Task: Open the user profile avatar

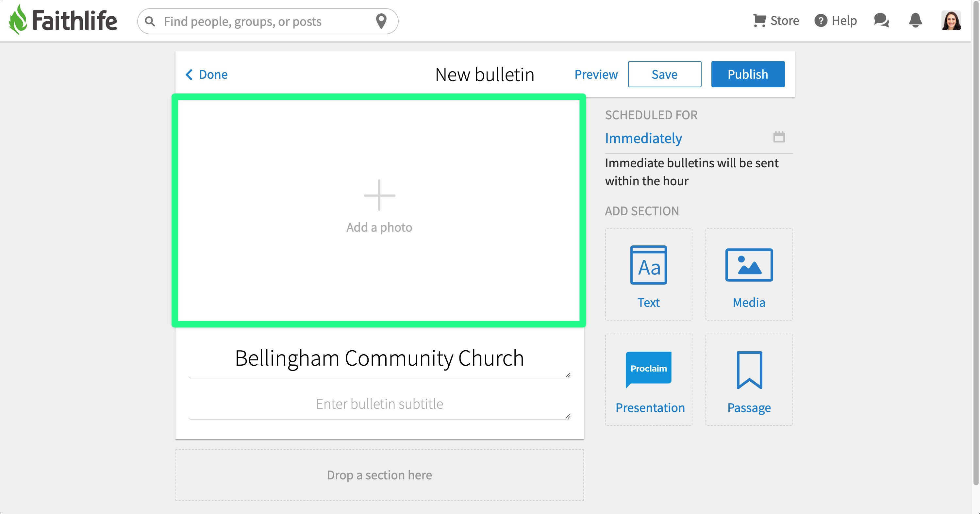Action: pyautogui.click(x=951, y=21)
